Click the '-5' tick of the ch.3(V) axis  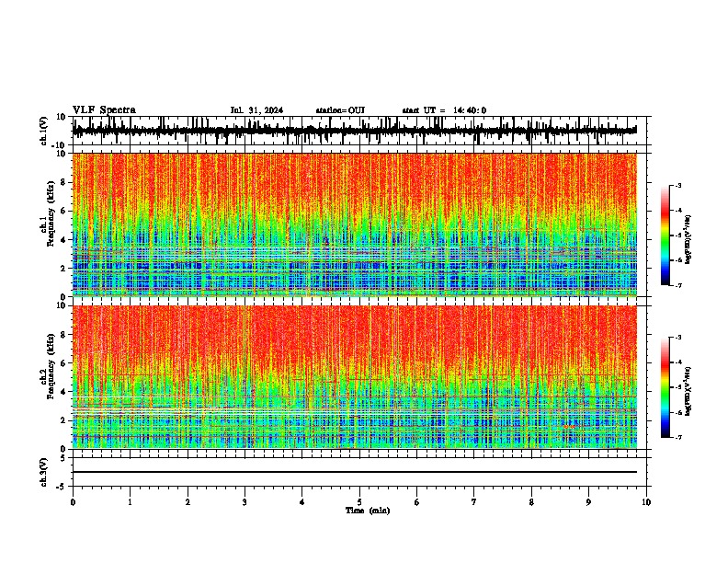pos(62,487)
